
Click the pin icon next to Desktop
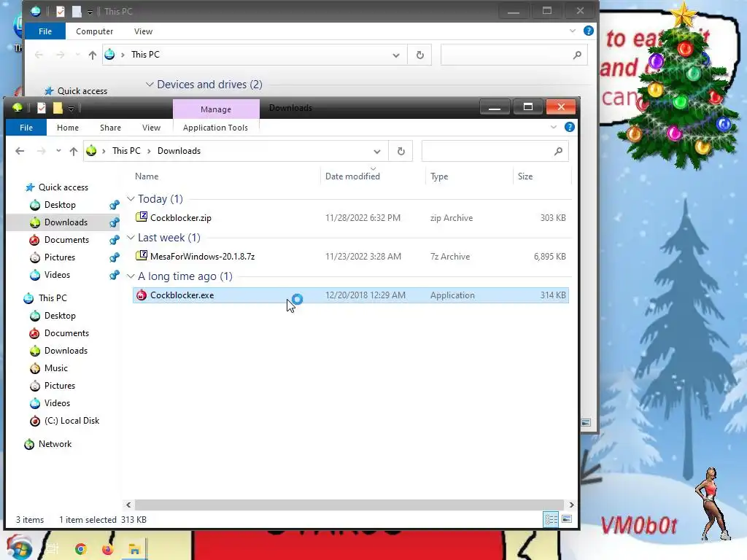tap(115, 205)
